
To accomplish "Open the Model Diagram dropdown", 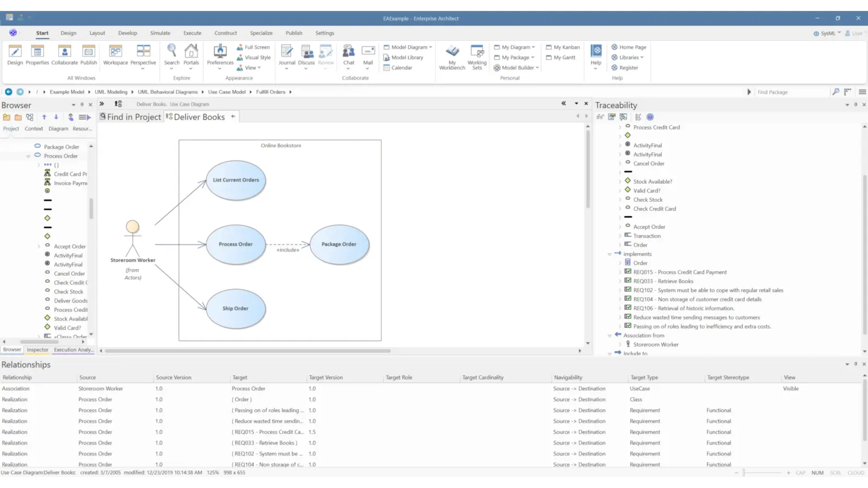I will tap(407, 47).
